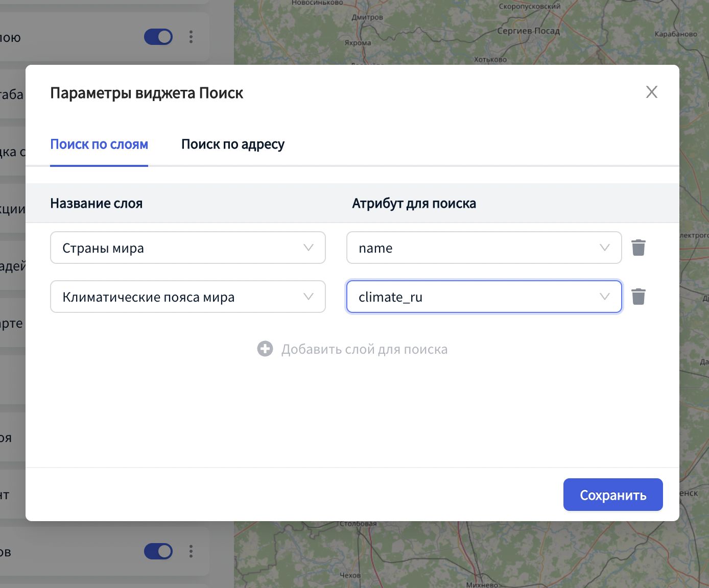Close the Параметры виджета Поиск dialog
709x588 pixels.
[x=651, y=92]
